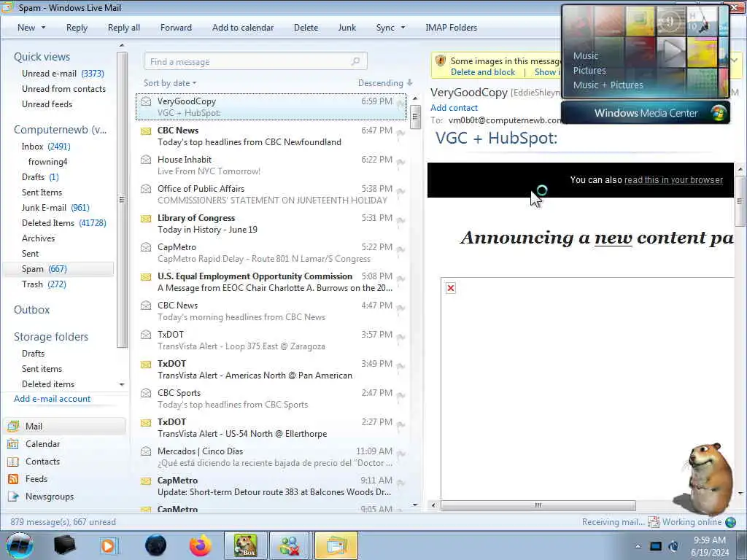
Task: Select Music + Pictures in Windows Media Center gadget
Action: (x=608, y=85)
